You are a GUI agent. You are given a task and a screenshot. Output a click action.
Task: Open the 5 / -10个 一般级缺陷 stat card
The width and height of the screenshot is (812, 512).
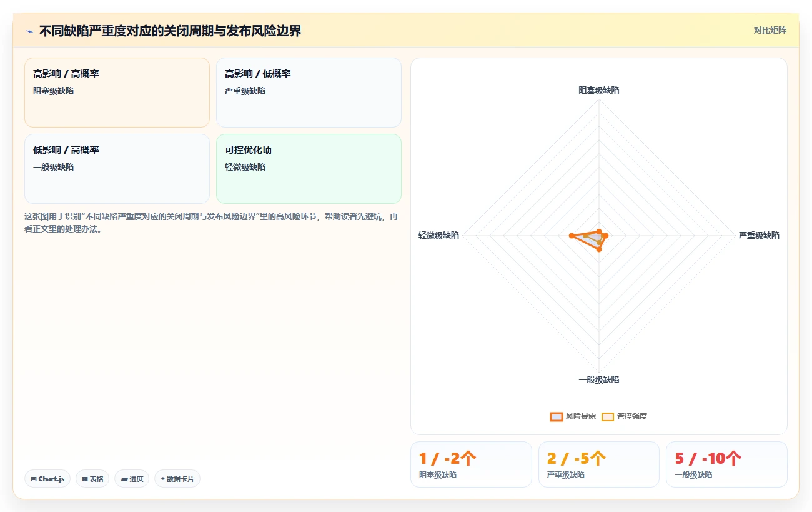click(726, 464)
